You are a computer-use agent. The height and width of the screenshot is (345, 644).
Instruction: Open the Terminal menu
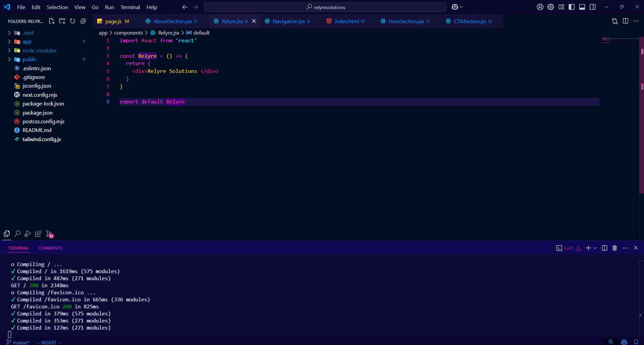coord(130,7)
